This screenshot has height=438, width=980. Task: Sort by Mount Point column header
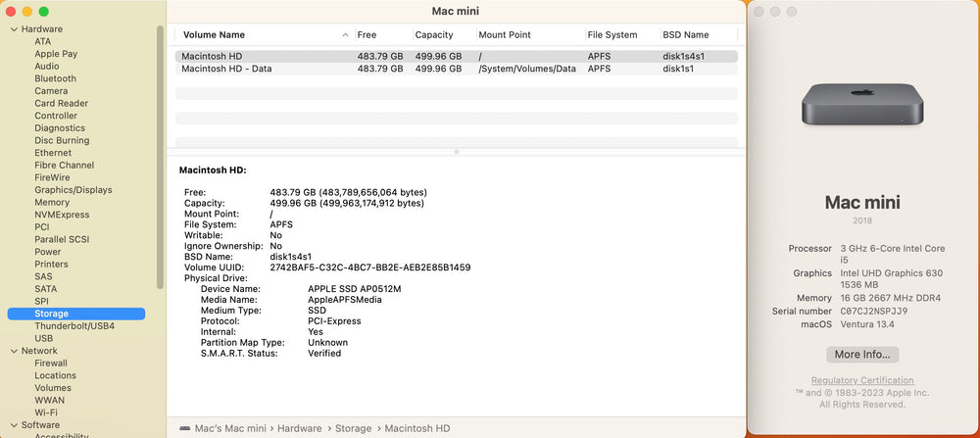coord(505,35)
